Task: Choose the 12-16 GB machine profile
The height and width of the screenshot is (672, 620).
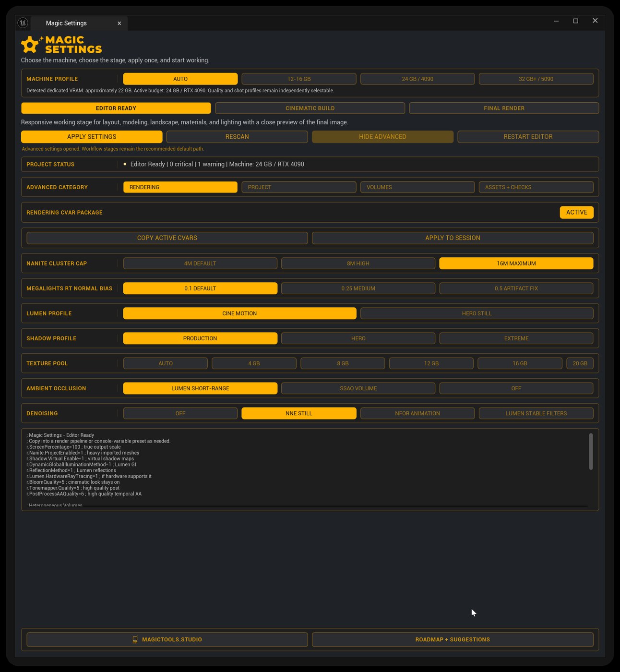Action: pyautogui.click(x=299, y=79)
